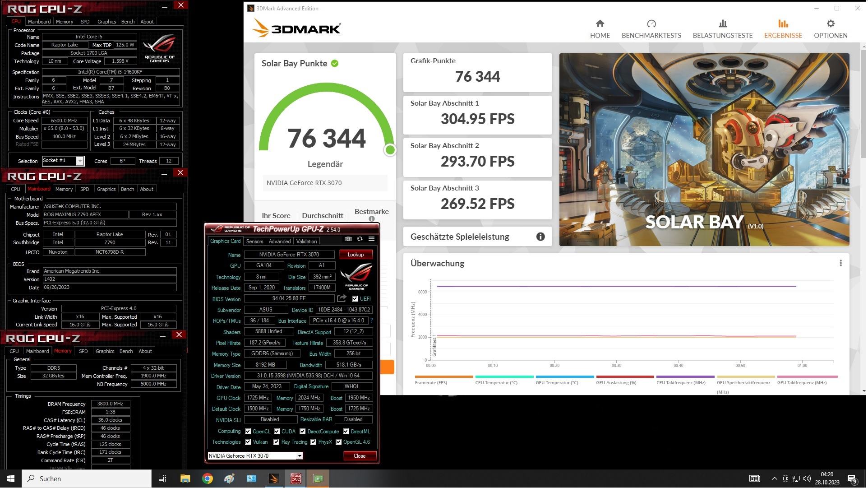Open CPU tab in Memory CPU-Z window
Image resolution: width=868 pixels, height=488 pixels.
tap(14, 352)
